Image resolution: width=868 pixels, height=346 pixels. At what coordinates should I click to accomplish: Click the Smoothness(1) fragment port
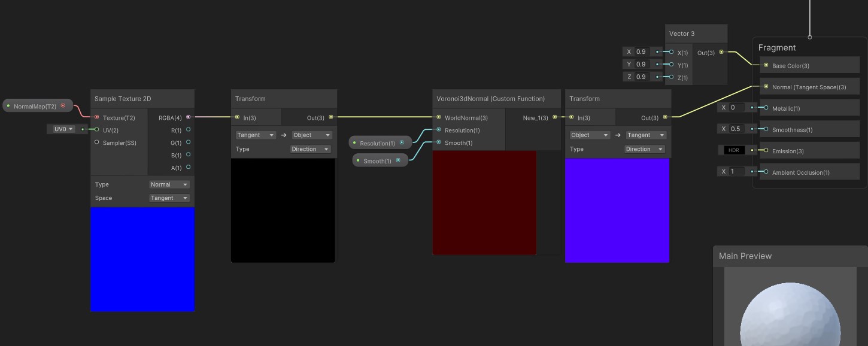pos(766,129)
